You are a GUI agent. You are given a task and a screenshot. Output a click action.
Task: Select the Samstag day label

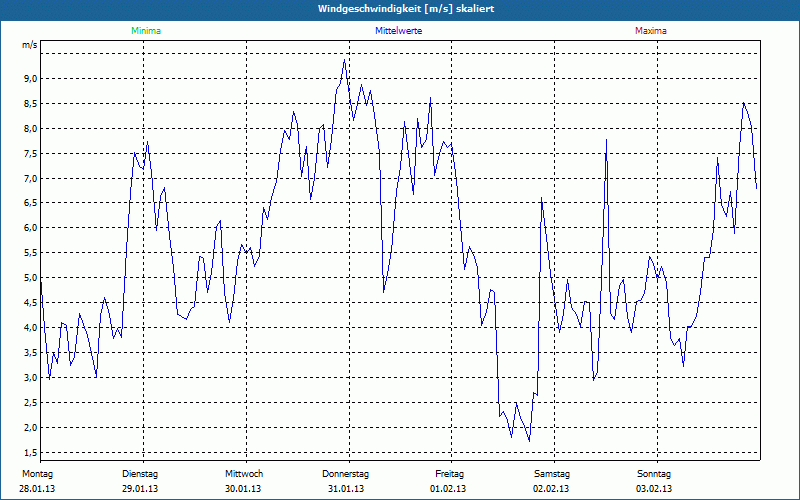[552, 474]
